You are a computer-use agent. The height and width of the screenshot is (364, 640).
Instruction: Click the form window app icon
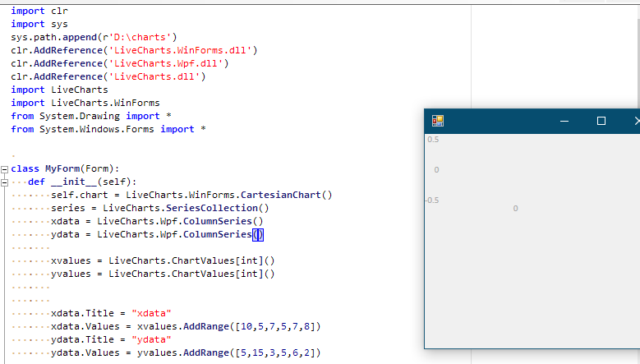pyautogui.click(x=438, y=121)
